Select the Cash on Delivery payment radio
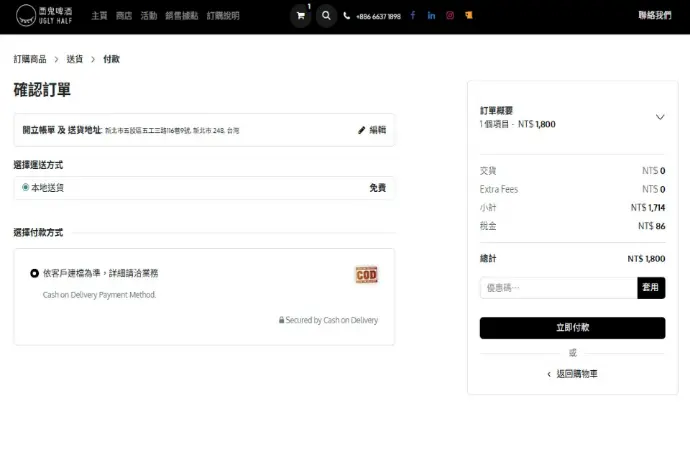Viewport: 690px width, 460px height. [35, 272]
